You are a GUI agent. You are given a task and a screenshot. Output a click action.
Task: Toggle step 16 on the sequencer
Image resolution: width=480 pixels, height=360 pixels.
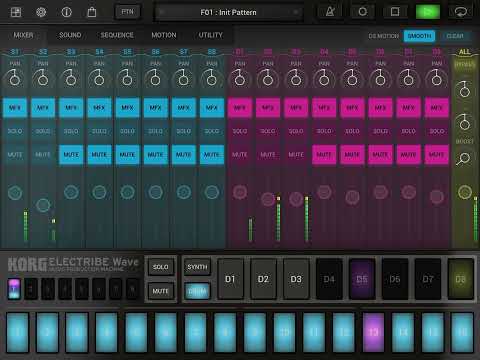(462, 332)
